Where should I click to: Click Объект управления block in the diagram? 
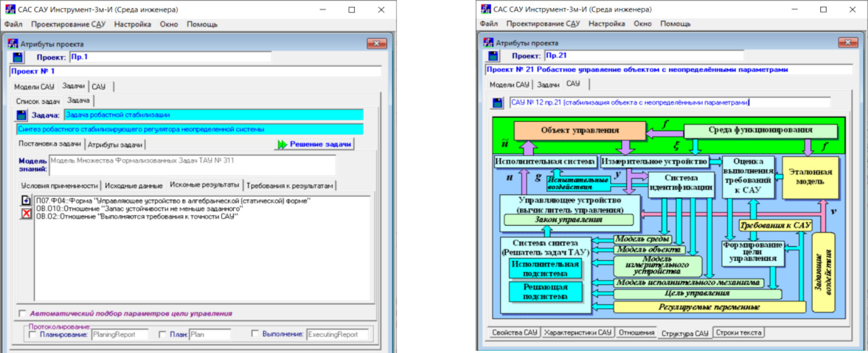pyautogui.click(x=580, y=130)
